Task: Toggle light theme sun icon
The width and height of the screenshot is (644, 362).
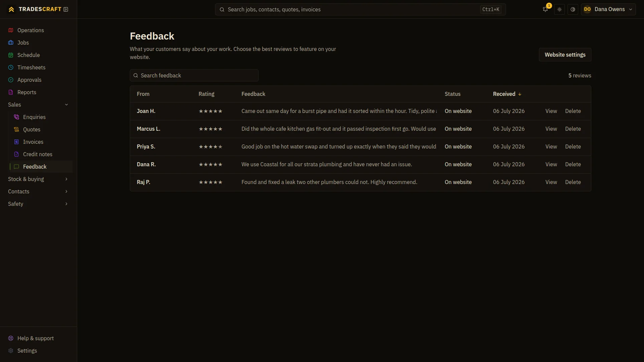Action: tap(559, 9)
